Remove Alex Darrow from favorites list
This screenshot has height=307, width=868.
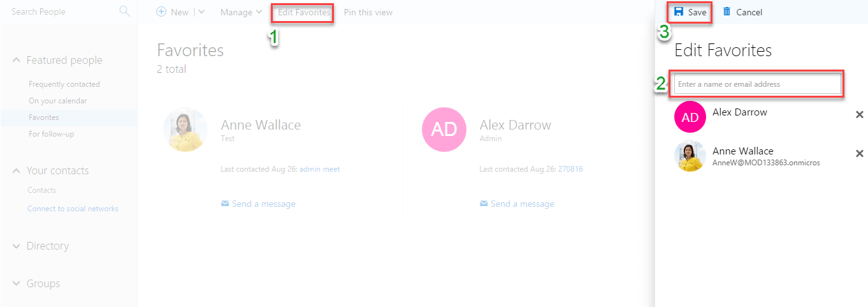(x=859, y=115)
